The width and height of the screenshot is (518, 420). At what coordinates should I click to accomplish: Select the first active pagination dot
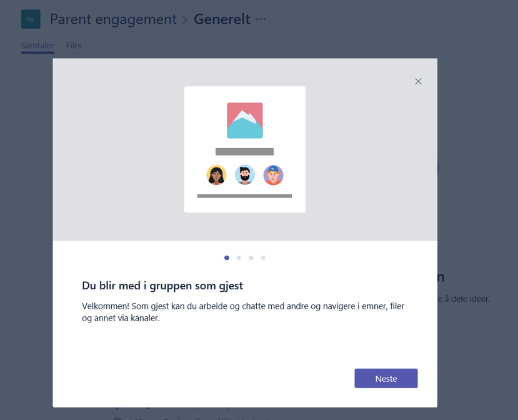pos(227,257)
